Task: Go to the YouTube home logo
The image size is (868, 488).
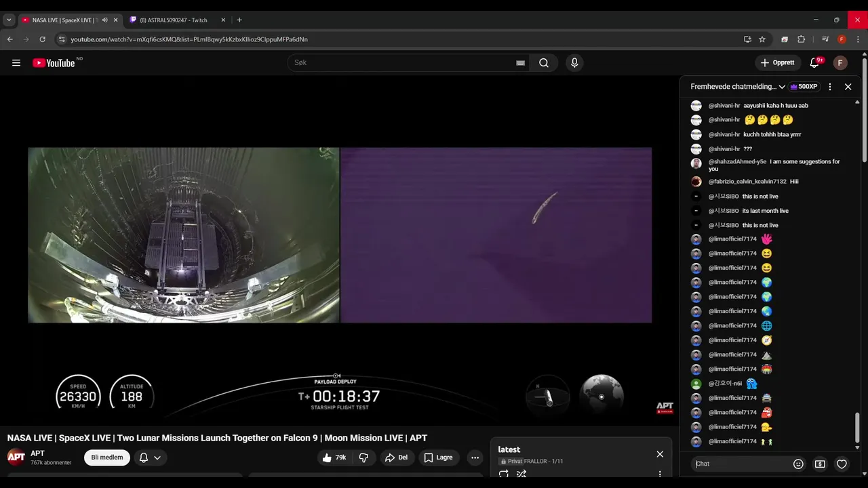Action: pos(54,63)
